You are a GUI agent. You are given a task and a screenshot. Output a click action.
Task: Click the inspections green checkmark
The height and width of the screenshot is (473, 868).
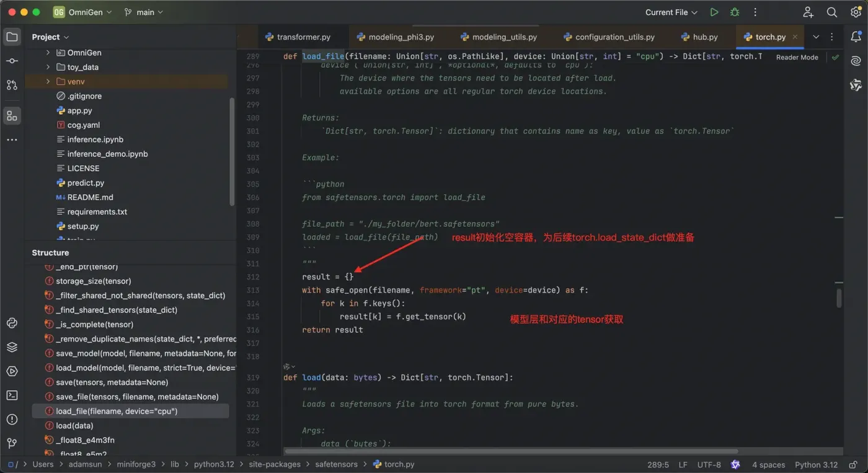click(x=835, y=57)
